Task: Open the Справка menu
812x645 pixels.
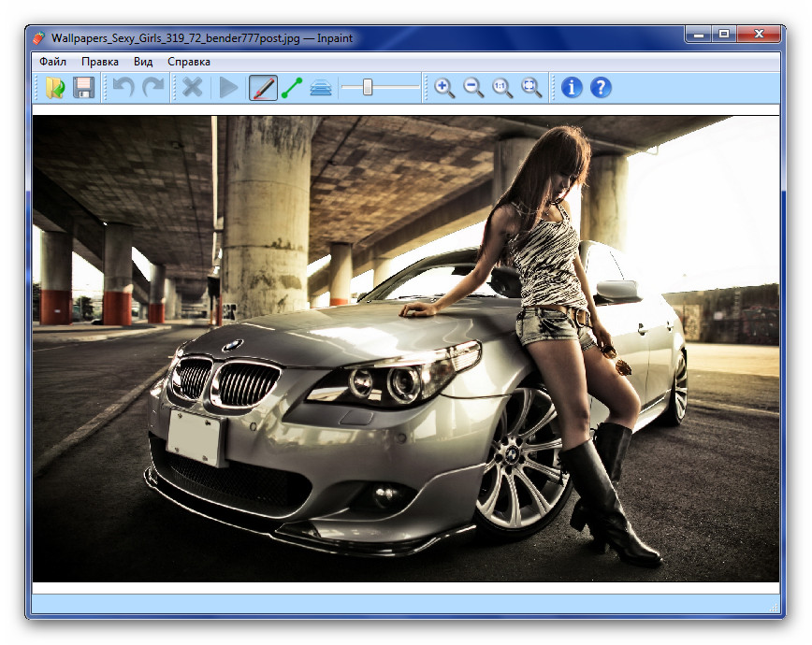Action: [189, 62]
